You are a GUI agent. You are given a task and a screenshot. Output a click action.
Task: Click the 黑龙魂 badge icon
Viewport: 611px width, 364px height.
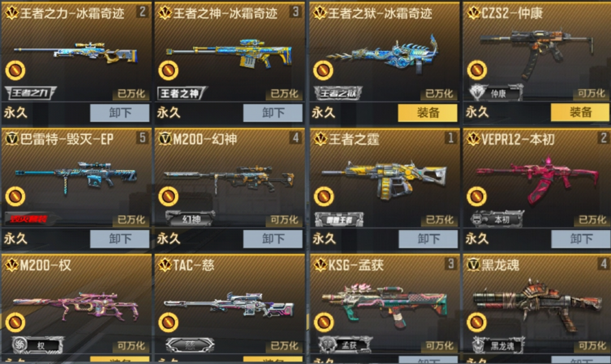[x=498, y=345]
